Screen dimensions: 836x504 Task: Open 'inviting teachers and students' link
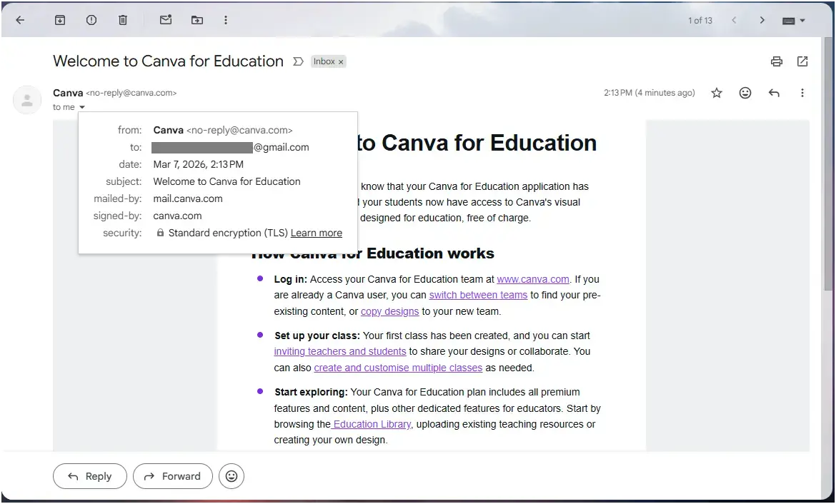340,352
